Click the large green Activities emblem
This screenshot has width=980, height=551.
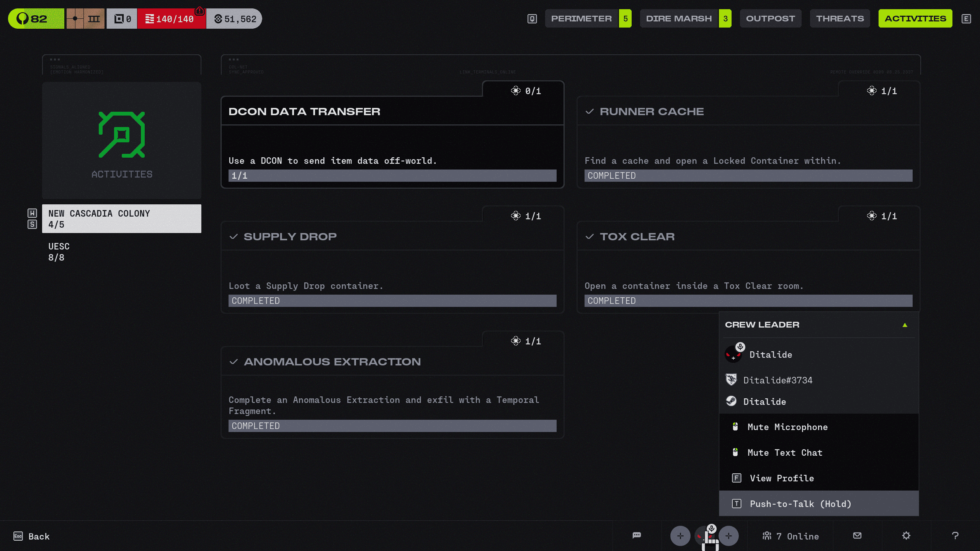click(122, 135)
